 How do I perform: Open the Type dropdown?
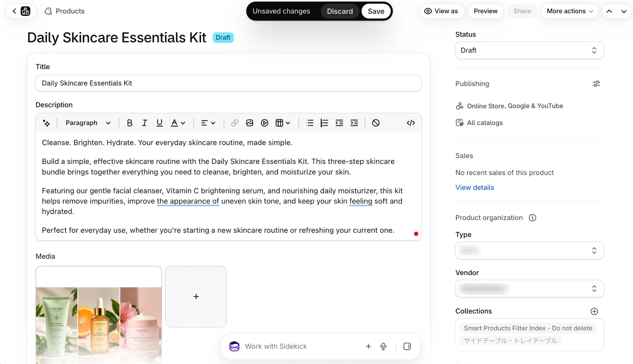(529, 250)
